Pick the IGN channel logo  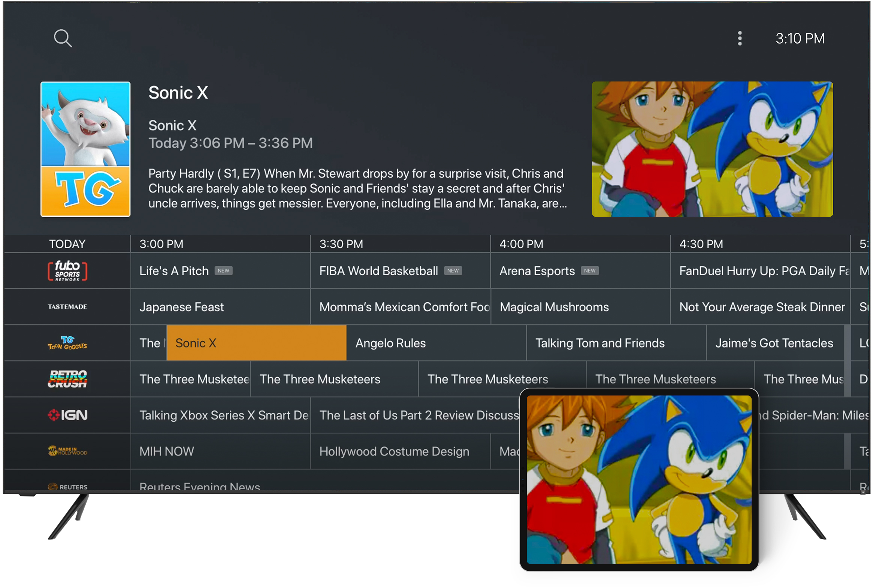[67, 415]
